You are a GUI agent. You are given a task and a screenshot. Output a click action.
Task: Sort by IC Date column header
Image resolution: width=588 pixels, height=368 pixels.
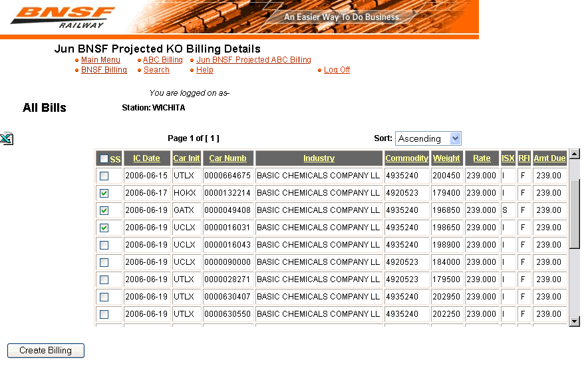146,158
